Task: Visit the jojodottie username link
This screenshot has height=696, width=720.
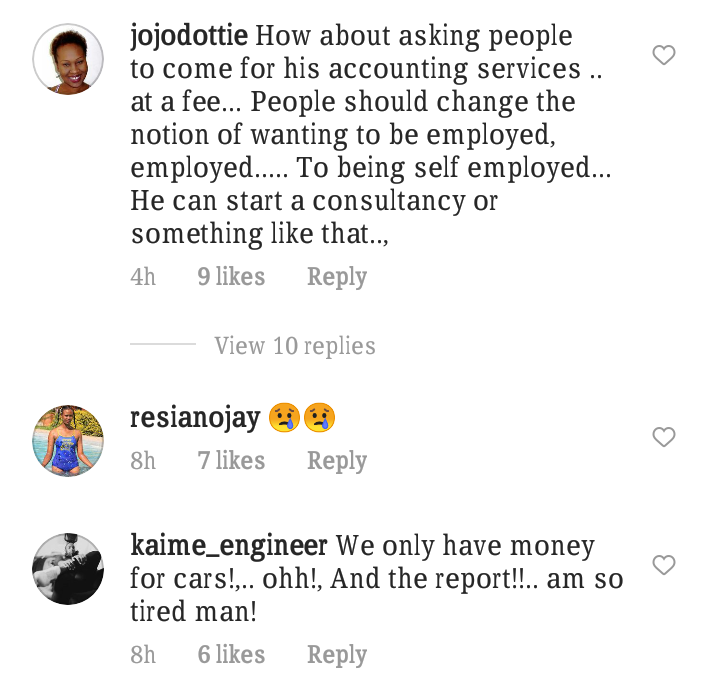Action: 189,36
